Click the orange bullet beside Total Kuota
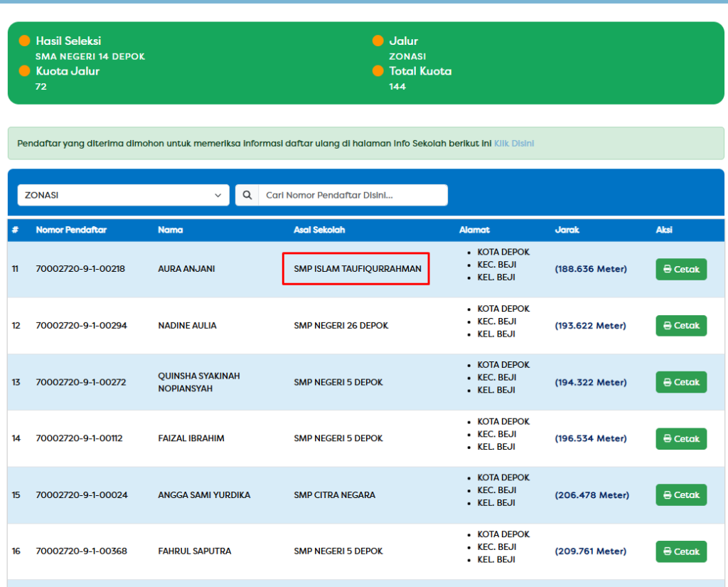 [378, 71]
